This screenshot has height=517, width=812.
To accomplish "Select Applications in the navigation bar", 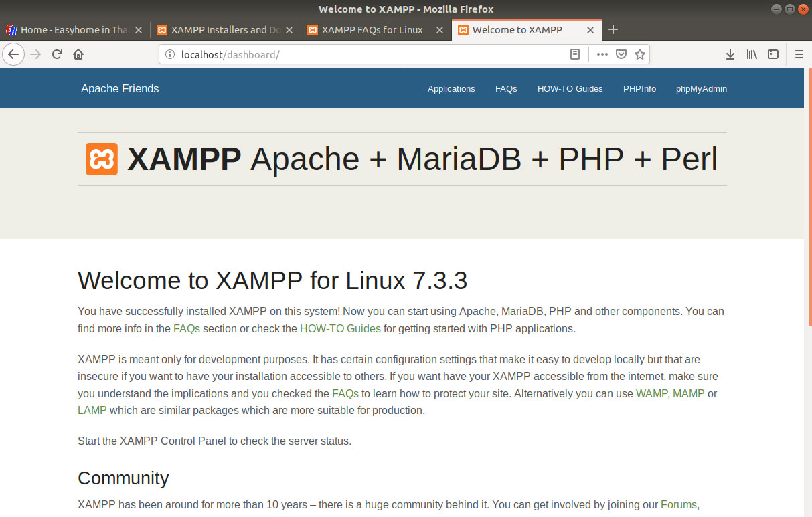I will (451, 88).
